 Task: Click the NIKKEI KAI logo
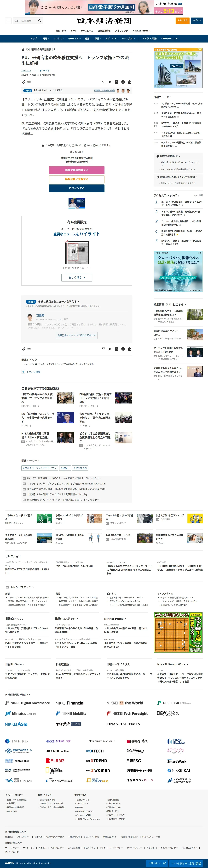(179, 770)
